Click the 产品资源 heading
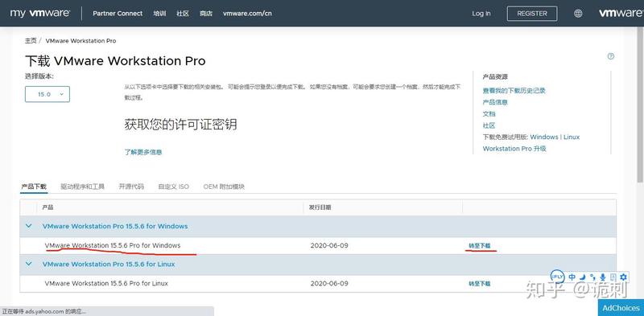This screenshot has width=644, height=316. pyautogui.click(x=495, y=76)
